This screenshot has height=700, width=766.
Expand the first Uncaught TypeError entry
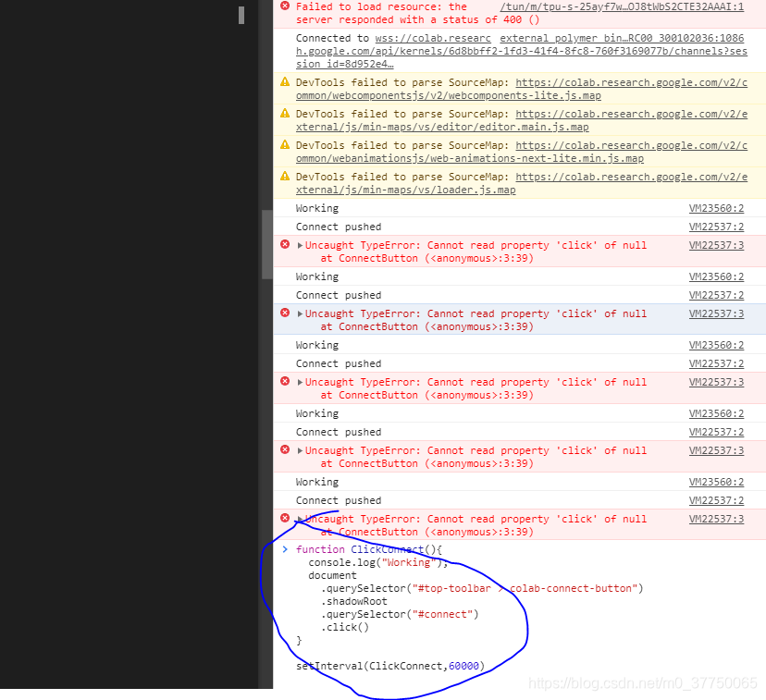pos(300,245)
